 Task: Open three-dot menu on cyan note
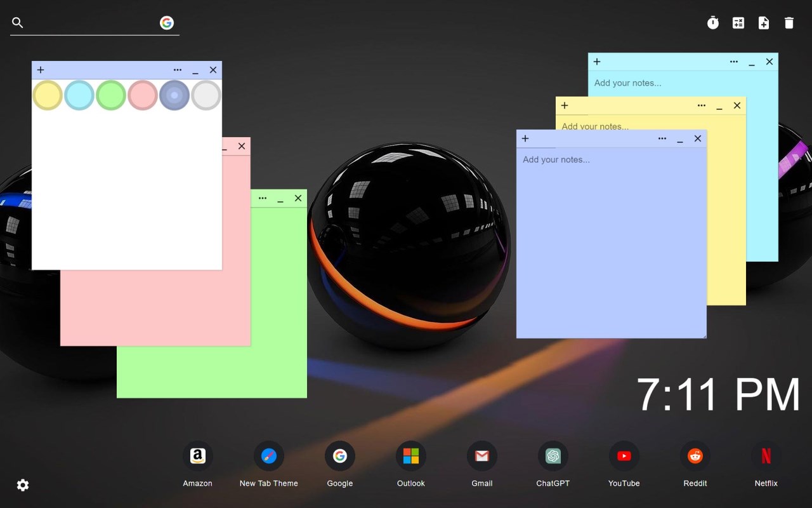pyautogui.click(x=734, y=62)
